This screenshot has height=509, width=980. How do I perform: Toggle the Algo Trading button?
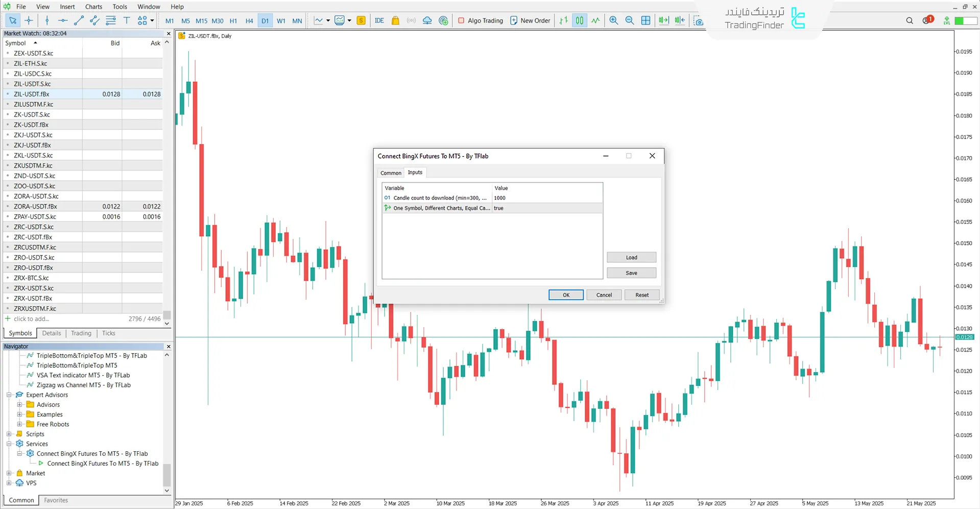pos(480,20)
